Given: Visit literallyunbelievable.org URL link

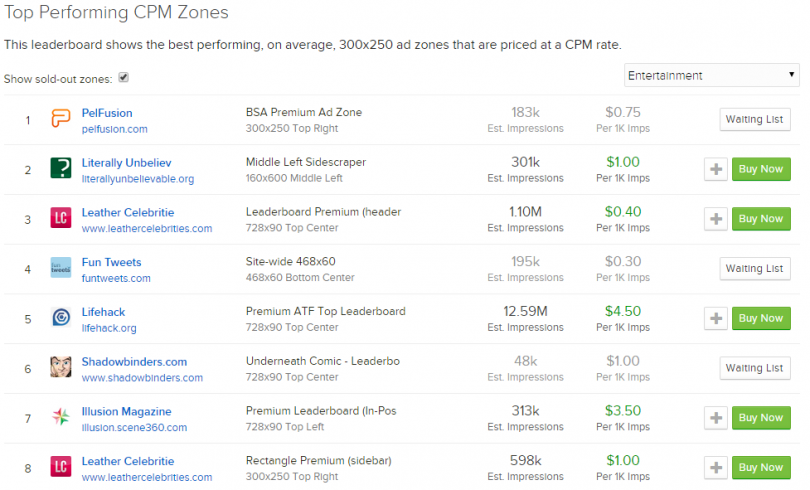Looking at the screenshot, I should (138, 179).
